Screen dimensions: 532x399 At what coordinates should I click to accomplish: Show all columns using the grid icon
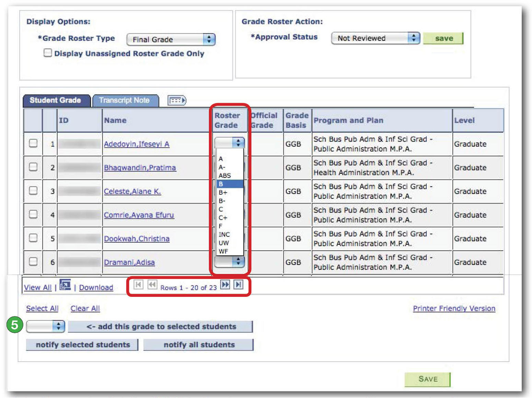coord(177,100)
